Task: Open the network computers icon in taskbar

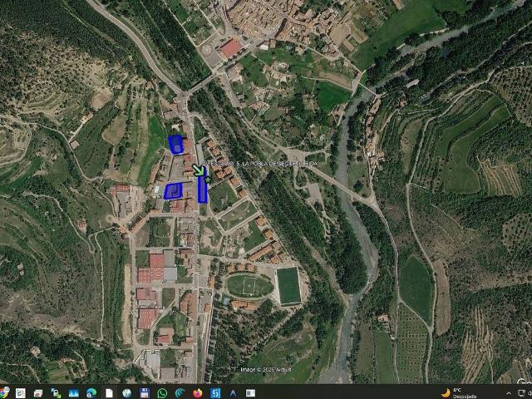Action: pyautogui.click(x=56, y=393)
